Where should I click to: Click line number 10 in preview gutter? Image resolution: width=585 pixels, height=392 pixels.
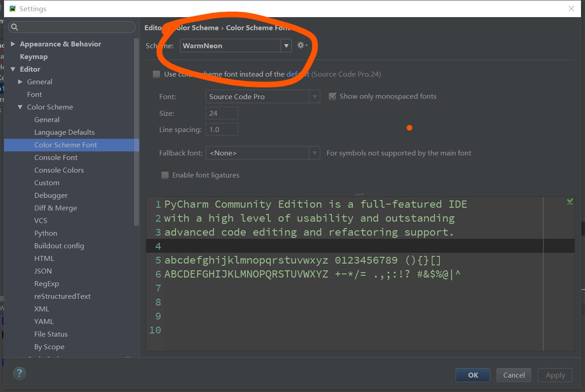[x=155, y=330]
